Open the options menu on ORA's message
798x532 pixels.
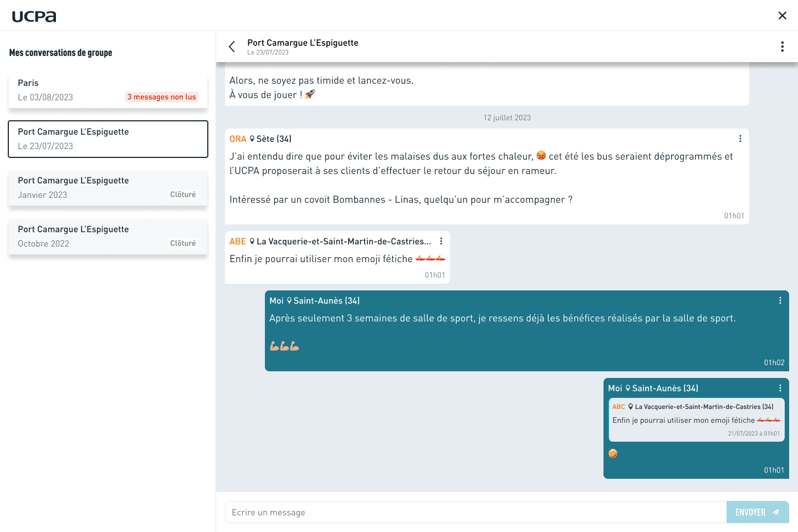pos(740,139)
